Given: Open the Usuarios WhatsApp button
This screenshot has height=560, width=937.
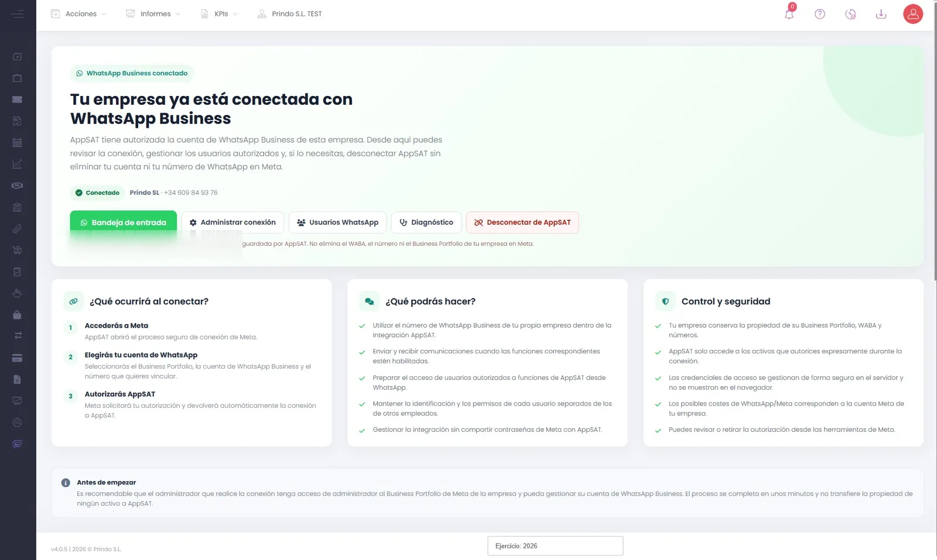Looking at the screenshot, I should tap(337, 222).
